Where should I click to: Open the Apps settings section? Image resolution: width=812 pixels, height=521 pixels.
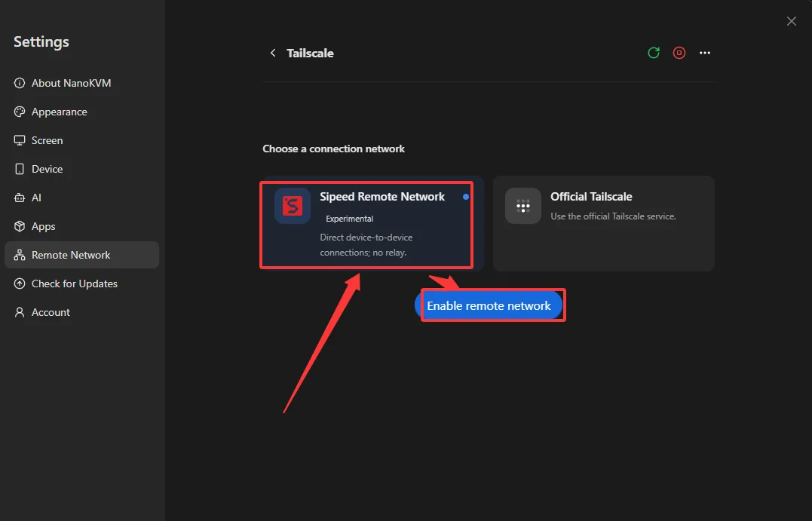tap(82, 226)
